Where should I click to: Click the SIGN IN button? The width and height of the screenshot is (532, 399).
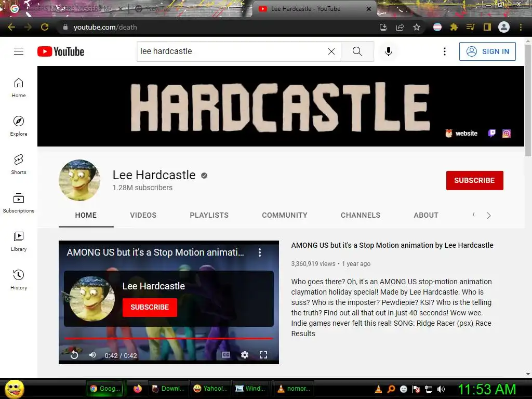tap(487, 51)
